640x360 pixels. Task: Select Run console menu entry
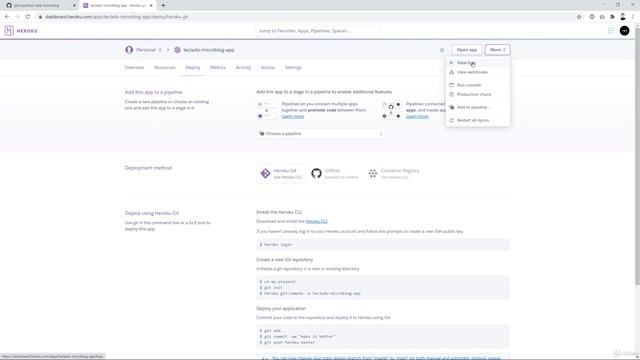click(478, 85)
